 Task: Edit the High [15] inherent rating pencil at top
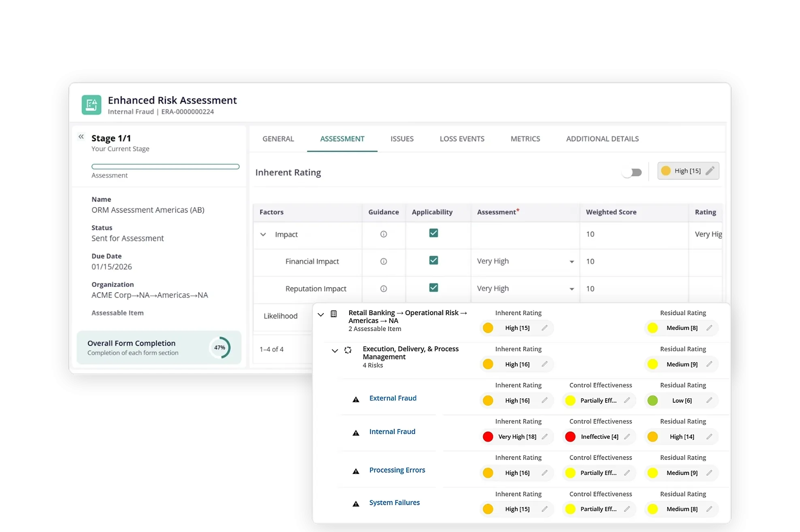(x=710, y=171)
